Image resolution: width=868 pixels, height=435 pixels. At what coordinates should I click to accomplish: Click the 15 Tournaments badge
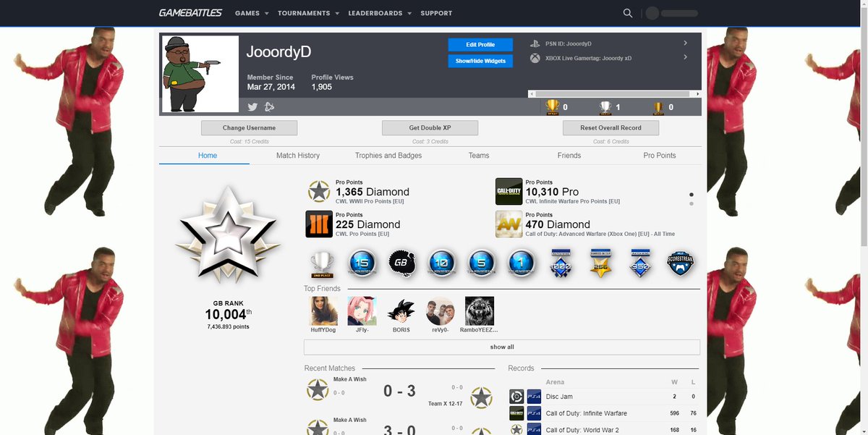(361, 263)
